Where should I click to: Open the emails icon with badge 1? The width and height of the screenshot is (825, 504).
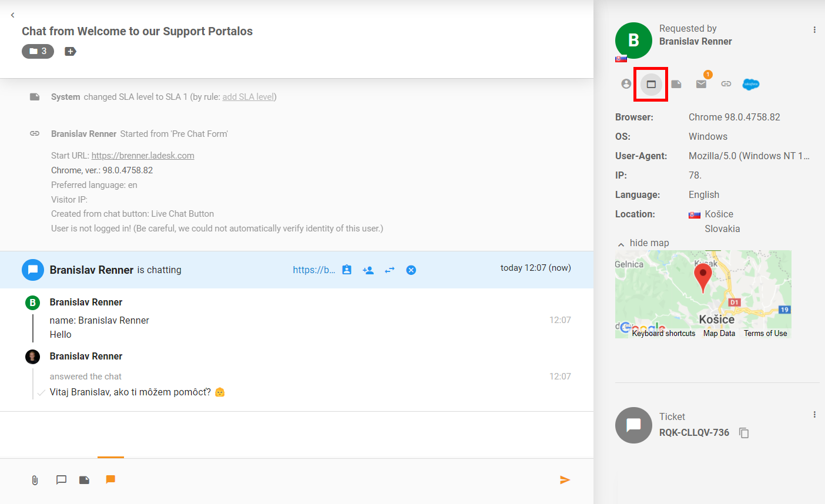coord(701,84)
